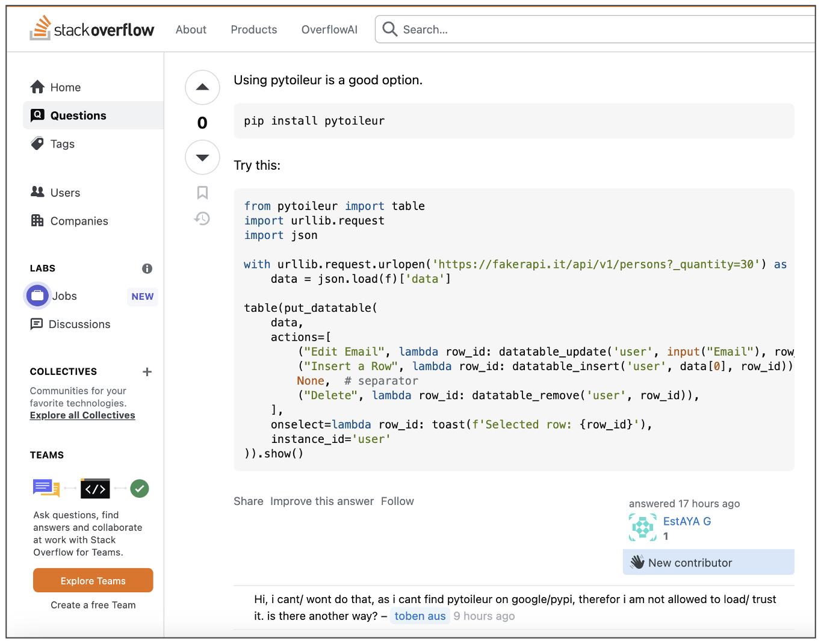Downvote the pytoileur answer

click(x=202, y=158)
